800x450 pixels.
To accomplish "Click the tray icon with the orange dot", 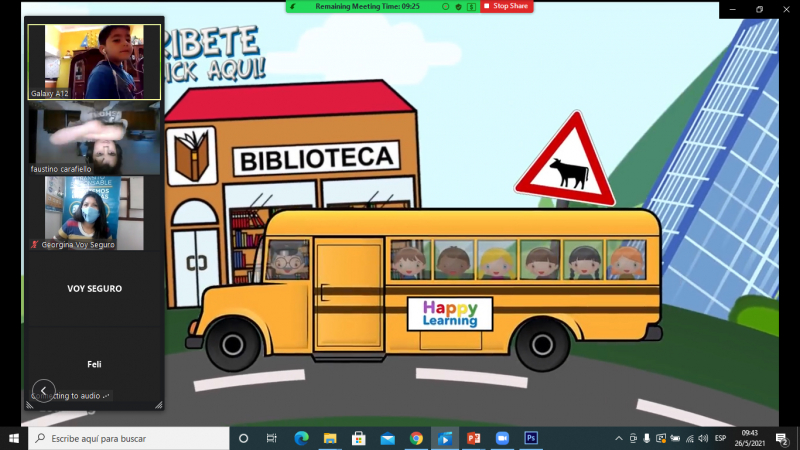I will [661, 438].
